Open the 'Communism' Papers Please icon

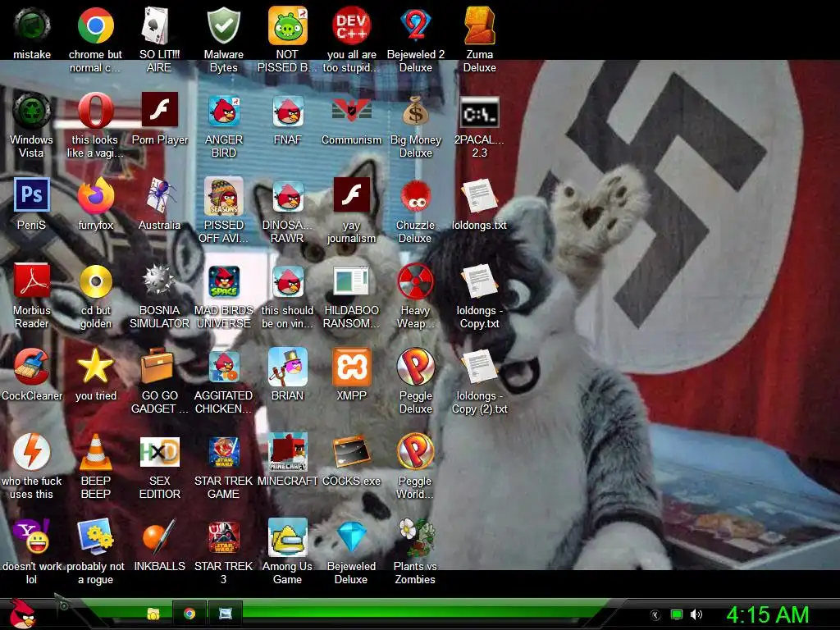tap(351, 111)
